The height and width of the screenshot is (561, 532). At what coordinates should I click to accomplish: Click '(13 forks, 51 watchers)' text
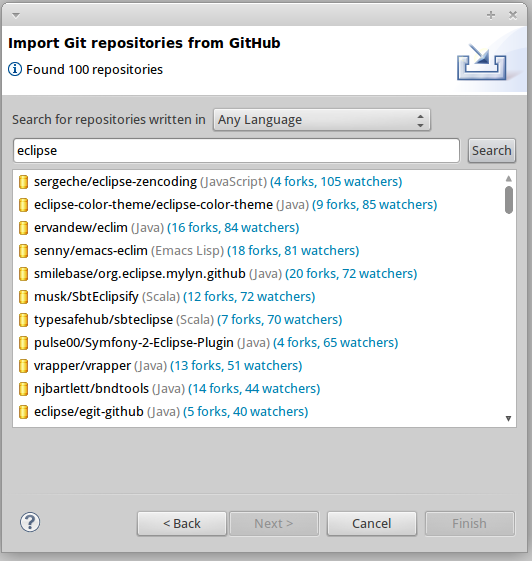(x=236, y=366)
